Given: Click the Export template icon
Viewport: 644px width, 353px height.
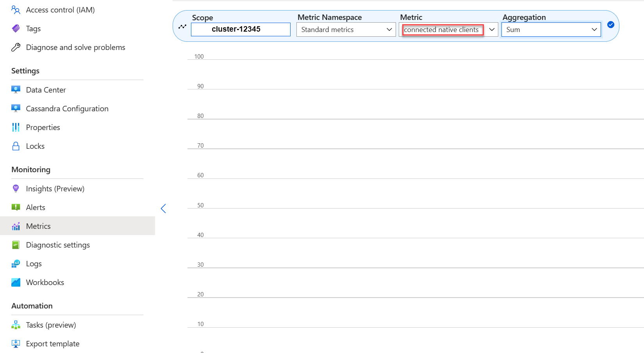Looking at the screenshot, I should pyautogui.click(x=16, y=344).
